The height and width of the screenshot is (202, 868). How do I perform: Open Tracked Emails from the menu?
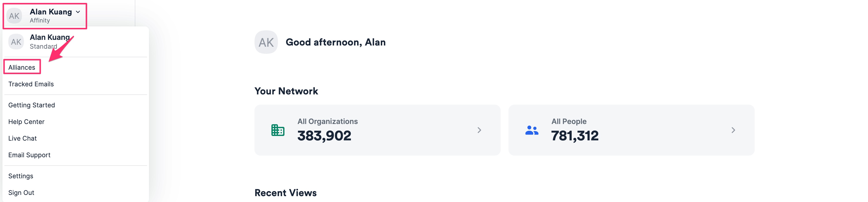click(31, 84)
